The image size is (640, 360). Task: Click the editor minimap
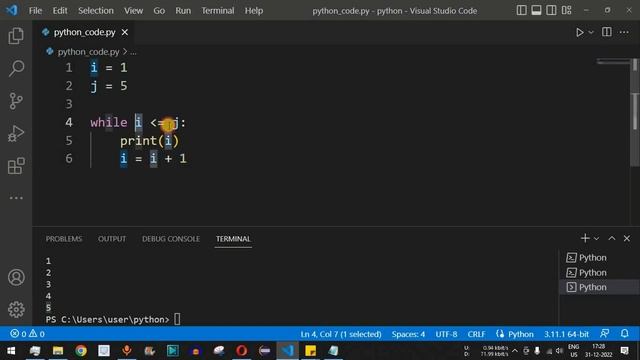613,62
